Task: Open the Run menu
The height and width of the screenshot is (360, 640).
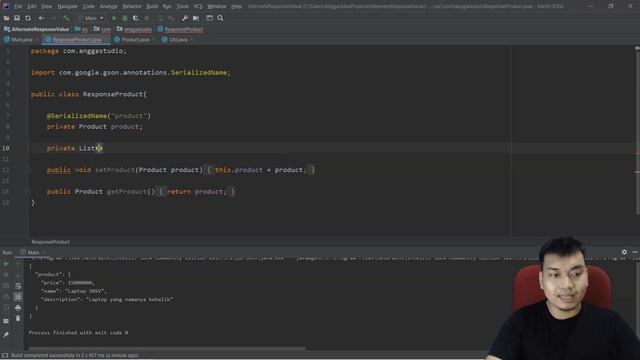Action: (167, 6)
